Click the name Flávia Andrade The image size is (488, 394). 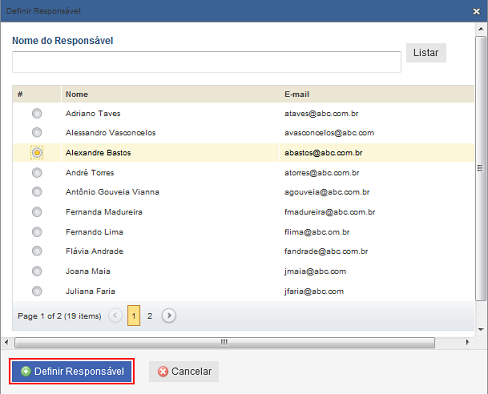94,251
